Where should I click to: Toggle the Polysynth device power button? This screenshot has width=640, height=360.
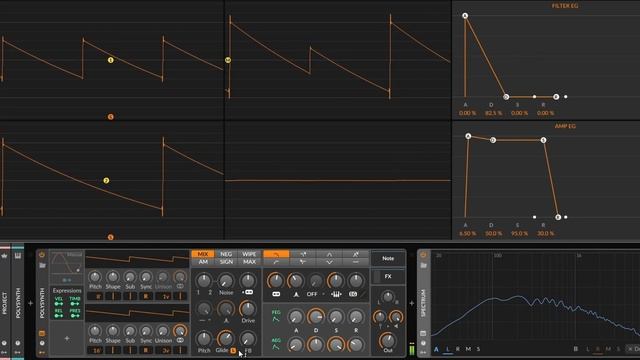click(42, 255)
